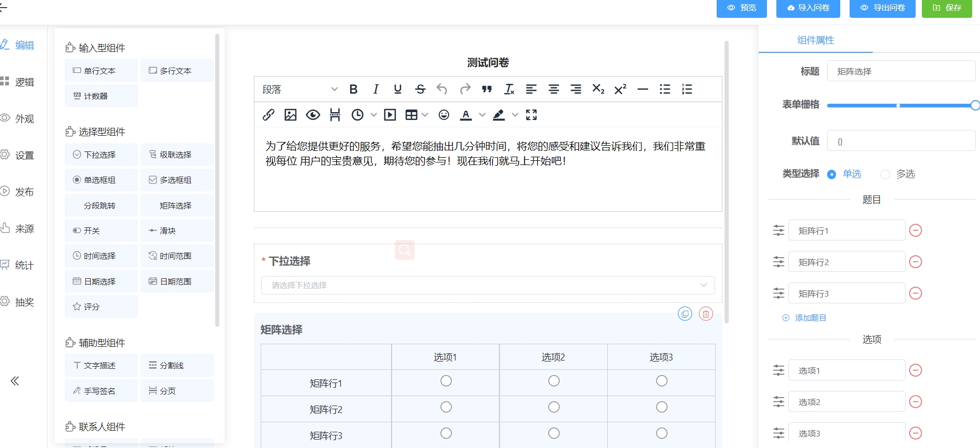Open 外观 sidebar section
Viewport: 980px width, 448px height.
tap(17, 118)
